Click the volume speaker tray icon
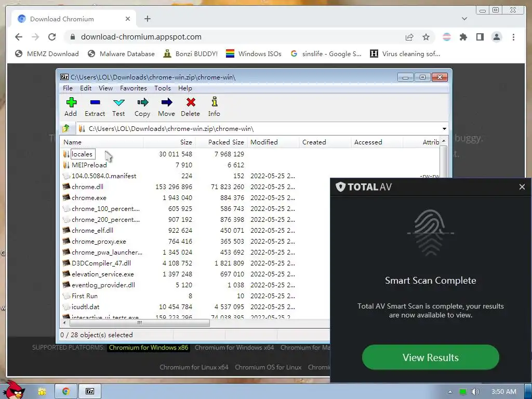Viewport: 532px width, 399px height. (x=475, y=392)
